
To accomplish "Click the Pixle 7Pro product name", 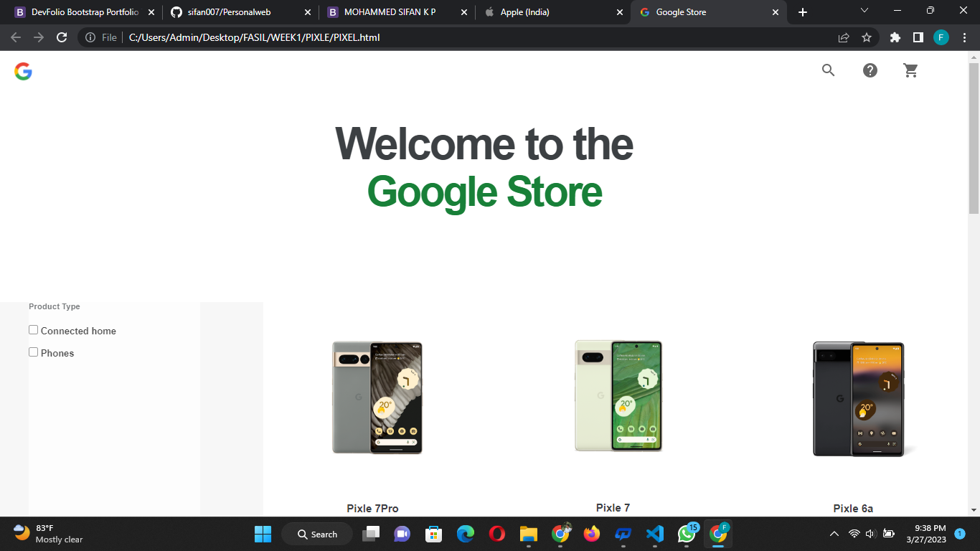I will coord(372,509).
